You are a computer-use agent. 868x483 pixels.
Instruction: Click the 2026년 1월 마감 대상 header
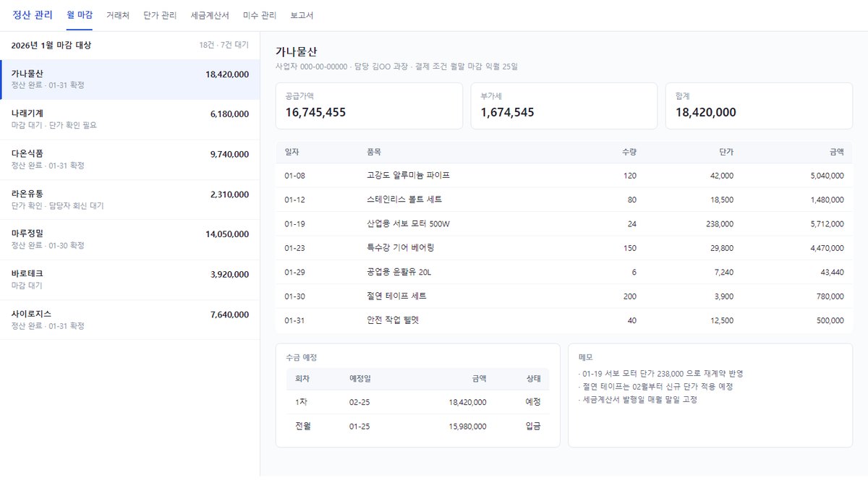click(51, 45)
